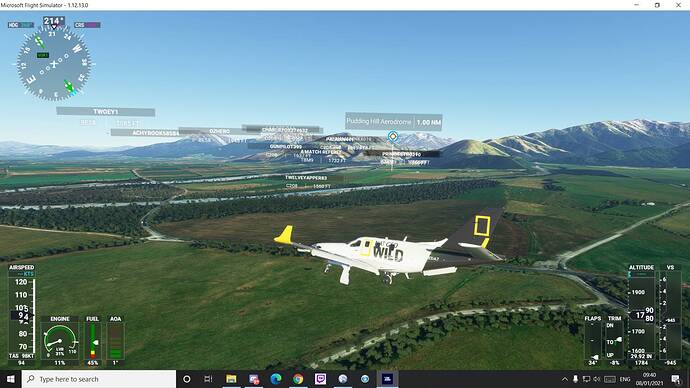The image size is (690, 388).
Task: Click the fuel level bar gauge
Action: coord(92,341)
